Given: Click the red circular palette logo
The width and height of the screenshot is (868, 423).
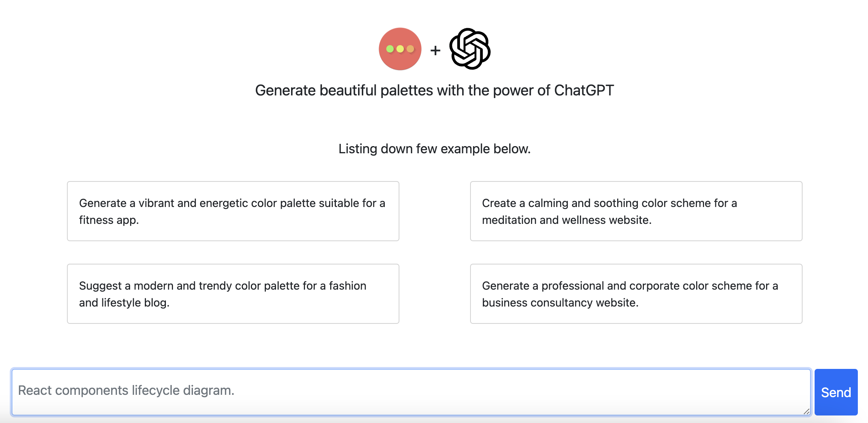Looking at the screenshot, I should click(x=400, y=49).
